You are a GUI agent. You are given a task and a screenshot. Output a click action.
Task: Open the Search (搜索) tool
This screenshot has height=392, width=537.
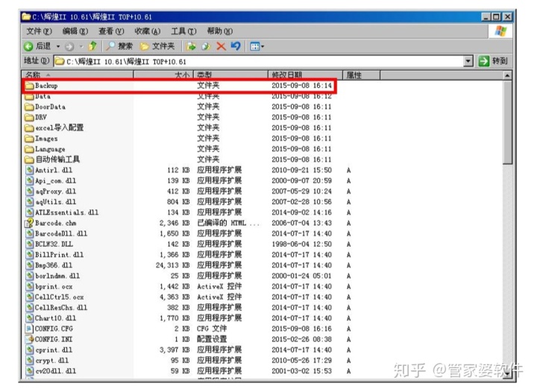(119, 46)
